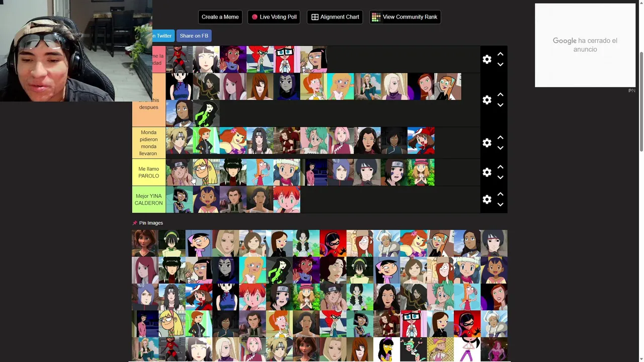Open settings gear for 'Me llamo PAROLO' tier
Viewport: 644px width, 362px height.
(487, 172)
